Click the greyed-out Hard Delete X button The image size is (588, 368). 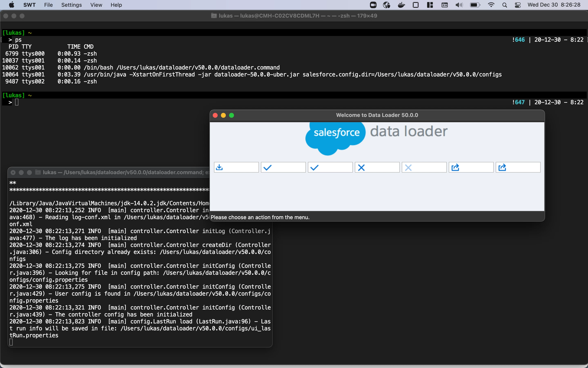point(424,167)
